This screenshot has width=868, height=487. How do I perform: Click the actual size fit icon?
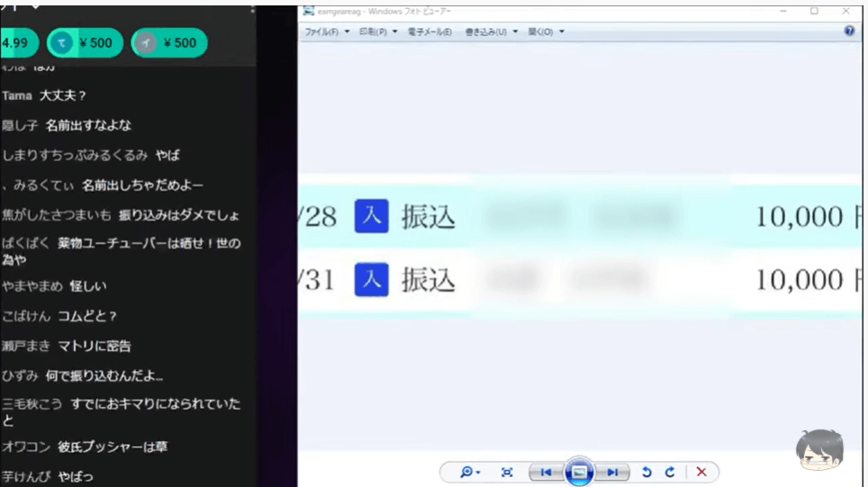click(507, 472)
